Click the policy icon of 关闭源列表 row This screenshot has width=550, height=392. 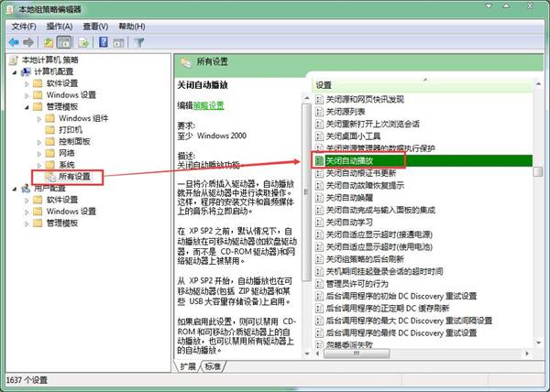tap(319, 112)
